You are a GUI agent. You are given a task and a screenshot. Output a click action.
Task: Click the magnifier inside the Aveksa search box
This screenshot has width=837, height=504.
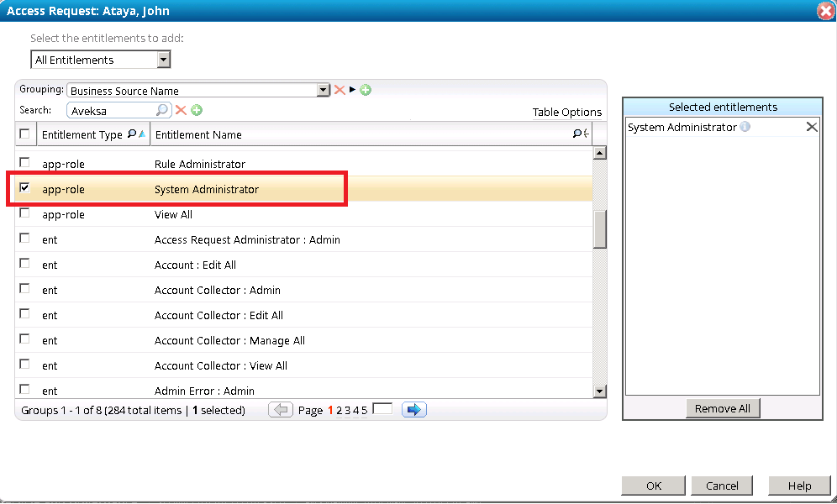162,110
